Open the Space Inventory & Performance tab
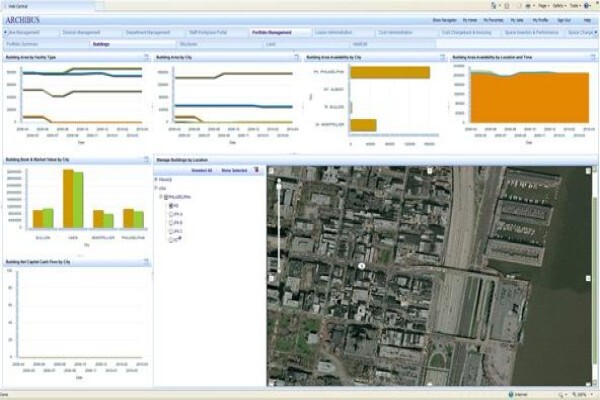 (x=531, y=33)
